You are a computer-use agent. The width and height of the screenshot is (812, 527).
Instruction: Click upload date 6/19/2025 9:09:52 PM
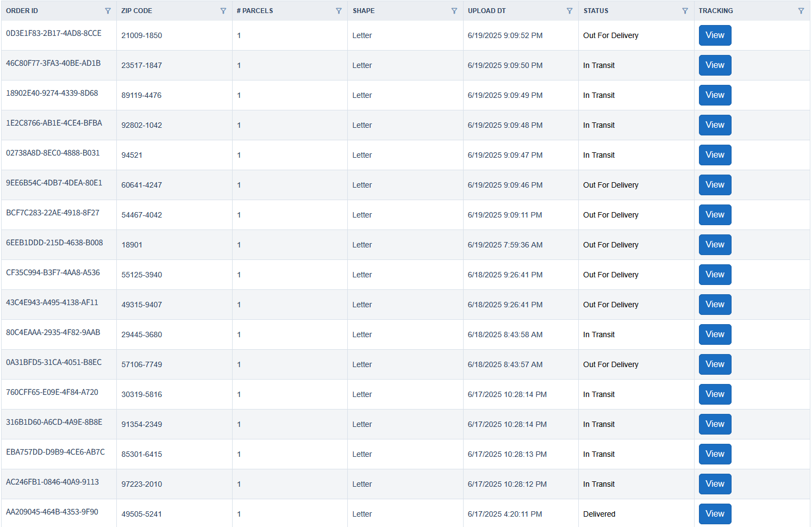(505, 35)
